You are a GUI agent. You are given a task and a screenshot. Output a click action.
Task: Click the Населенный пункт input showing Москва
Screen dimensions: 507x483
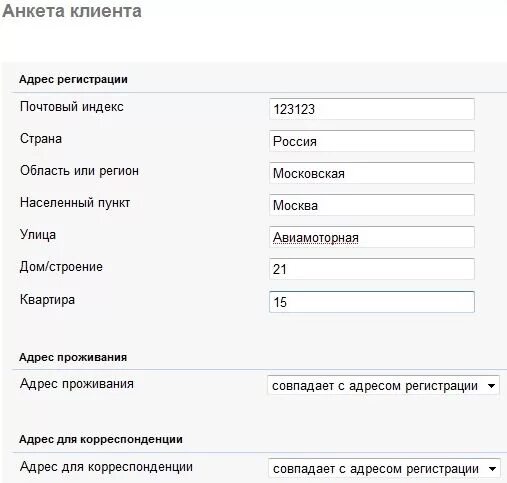coord(372,205)
